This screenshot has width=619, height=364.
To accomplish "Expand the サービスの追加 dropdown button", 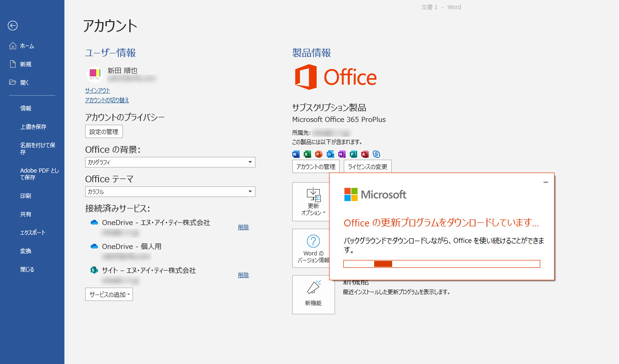I will tap(109, 295).
